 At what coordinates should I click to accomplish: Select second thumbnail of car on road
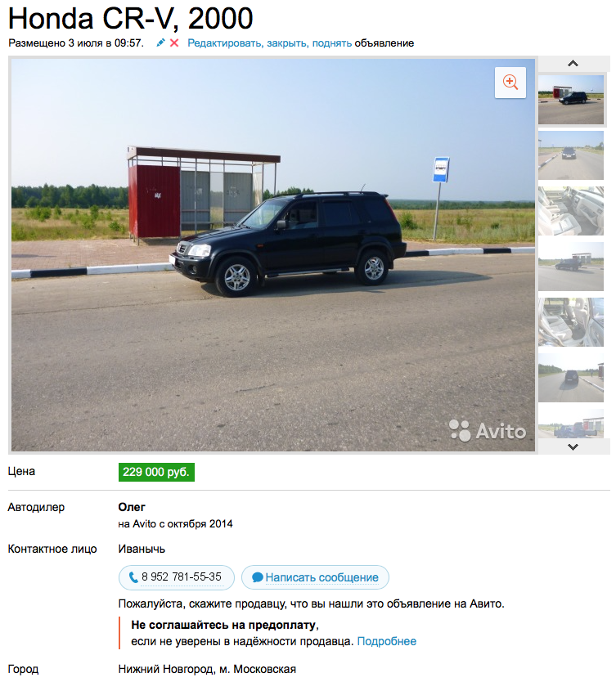tap(571, 155)
